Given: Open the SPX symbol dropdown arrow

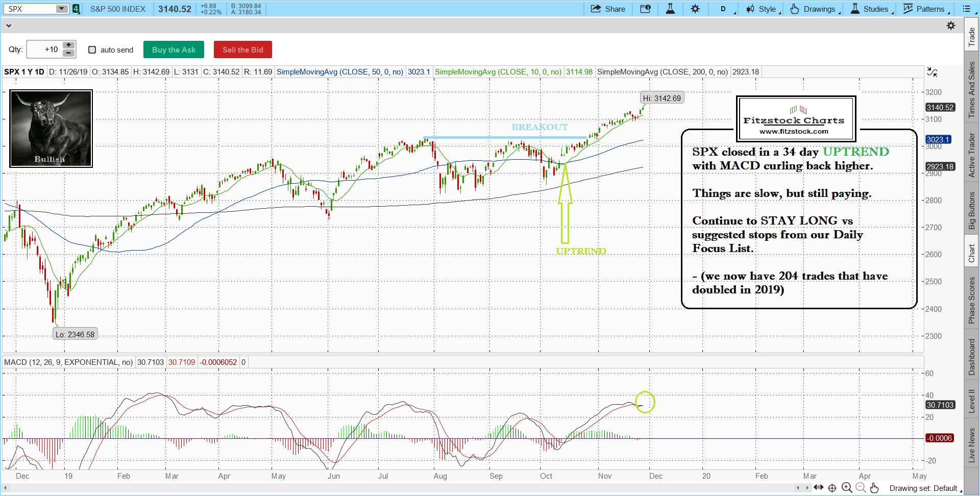Looking at the screenshot, I should pyautogui.click(x=61, y=9).
